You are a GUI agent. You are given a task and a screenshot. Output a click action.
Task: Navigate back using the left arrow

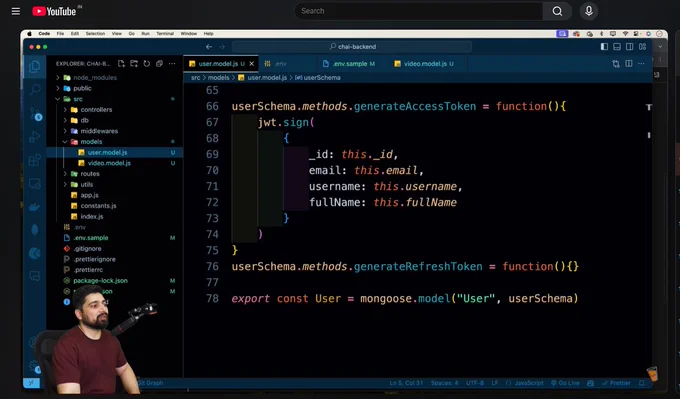coord(209,46)
